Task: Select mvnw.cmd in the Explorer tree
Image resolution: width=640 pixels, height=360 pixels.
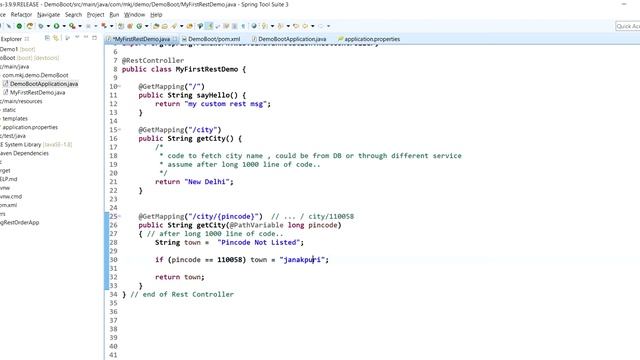Action: pyautogui.click(x=11, y=196)
